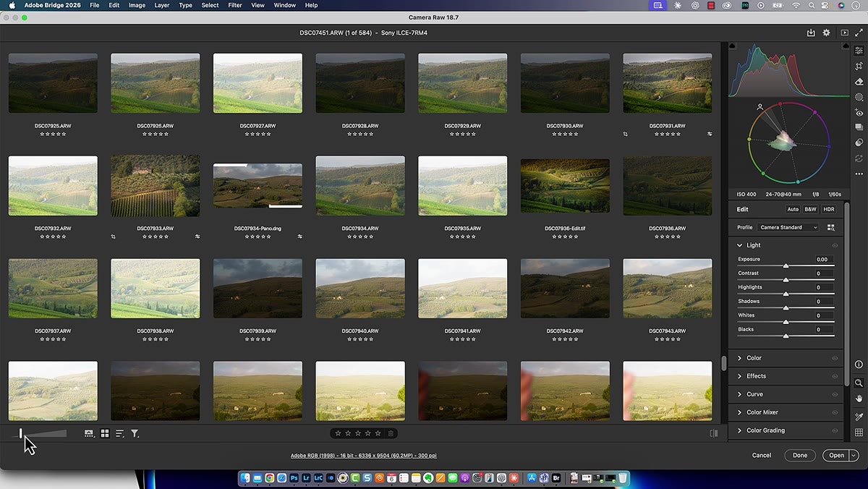
Task: Select the Edit sliders tool
Action: click(x=859, y=51)
